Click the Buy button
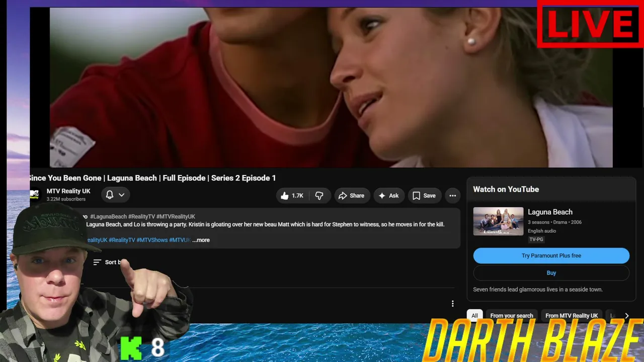 [551, 273]
